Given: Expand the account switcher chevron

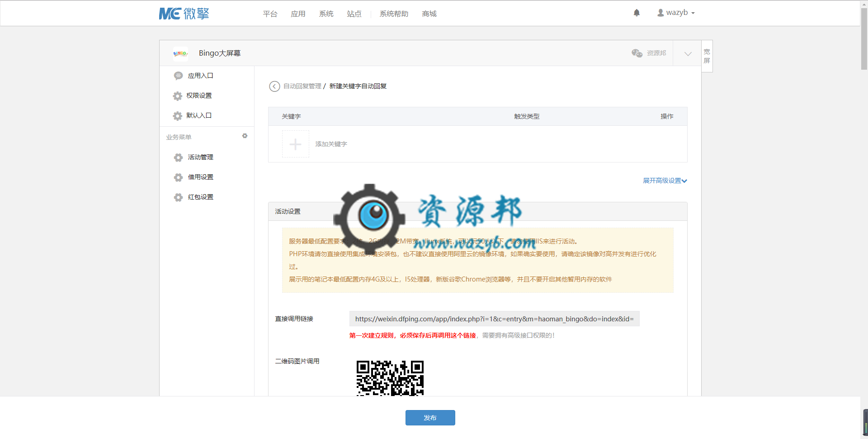Looking at the screenshot, I should point(688,53).
